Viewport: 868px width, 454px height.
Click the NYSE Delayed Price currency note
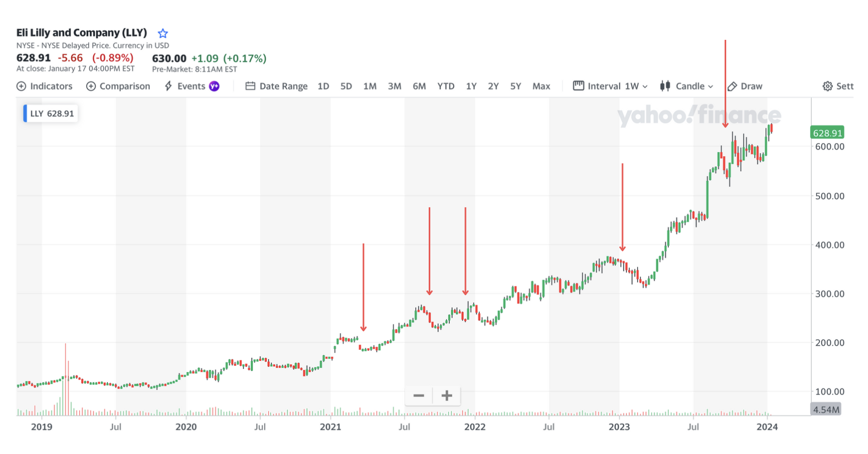(x=93, y=46)
